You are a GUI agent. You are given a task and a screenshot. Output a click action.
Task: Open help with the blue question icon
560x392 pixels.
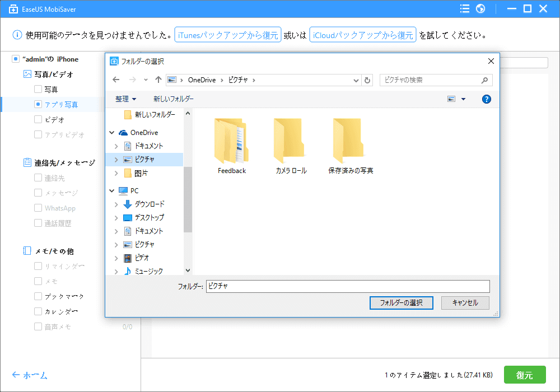tap(487, 99)
